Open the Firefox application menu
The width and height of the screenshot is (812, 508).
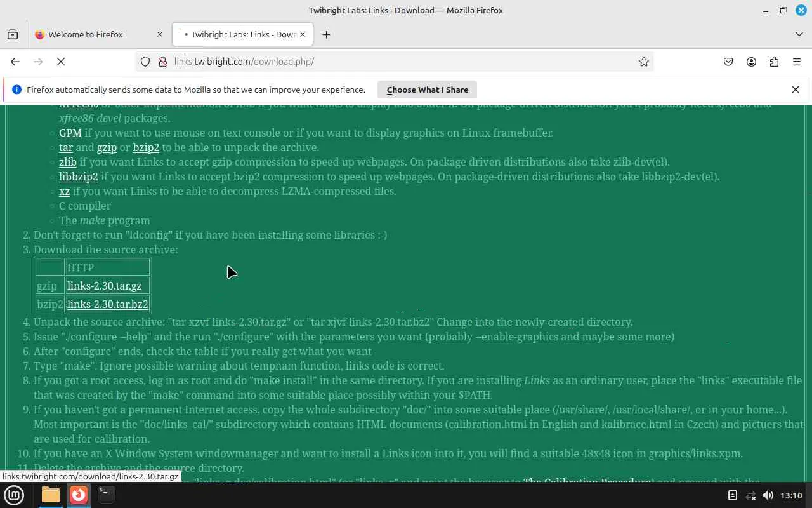[797, 62]
